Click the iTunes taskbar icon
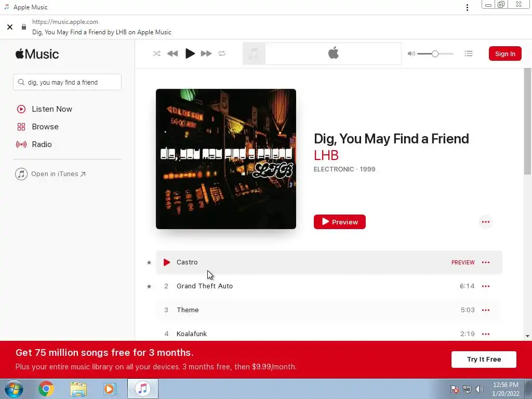Viewport: 532px width, 399px height. [143, 389]
